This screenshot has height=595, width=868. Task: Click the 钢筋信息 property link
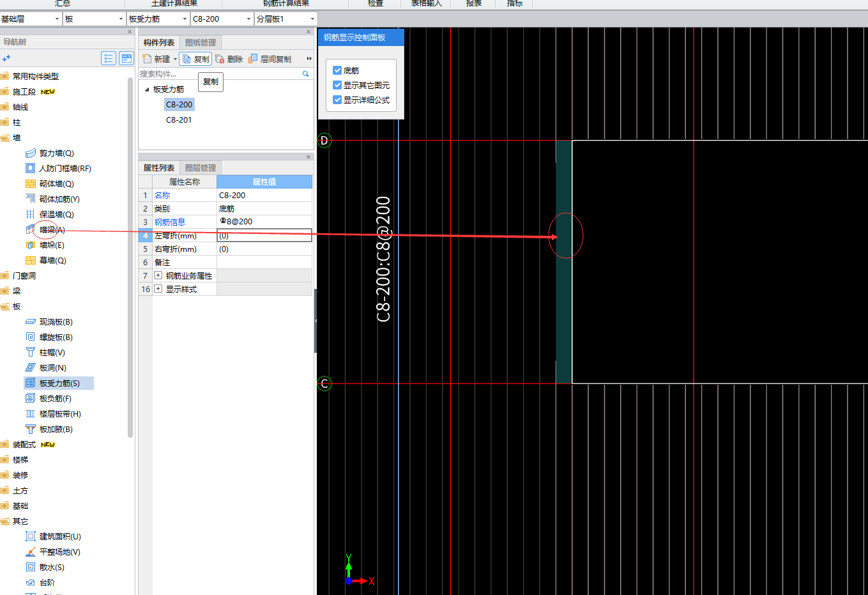tap(170, 222)
